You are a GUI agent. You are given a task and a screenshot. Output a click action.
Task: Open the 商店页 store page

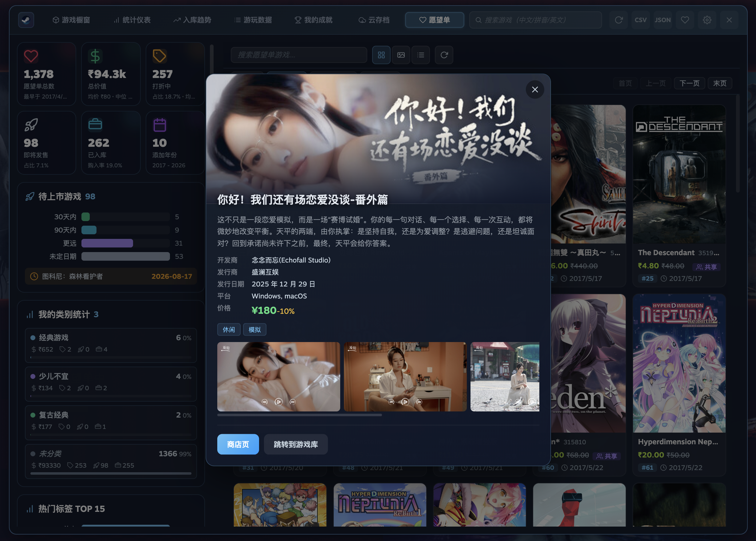pos(238,444)
